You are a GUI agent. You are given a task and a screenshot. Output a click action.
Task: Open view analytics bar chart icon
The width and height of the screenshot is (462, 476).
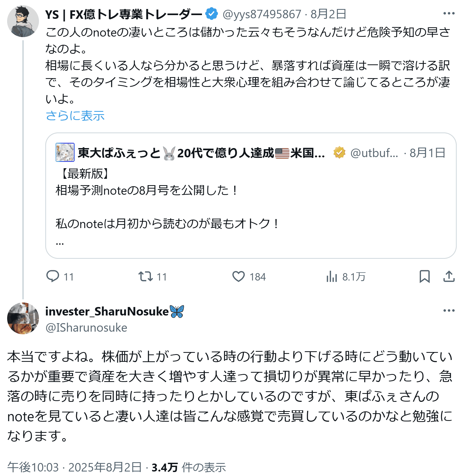click(x=331, y=276)
